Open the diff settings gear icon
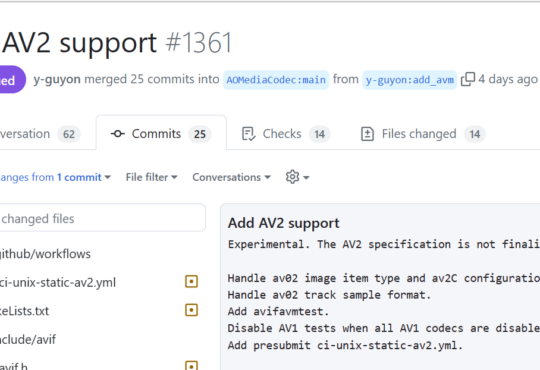Screen dimensions: 540x370 (x=292, y=177)
